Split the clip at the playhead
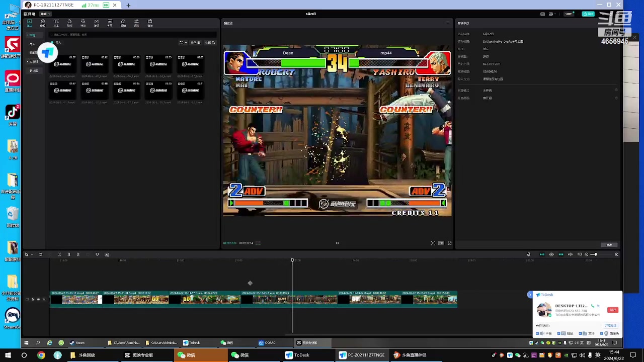 [59, 254]
